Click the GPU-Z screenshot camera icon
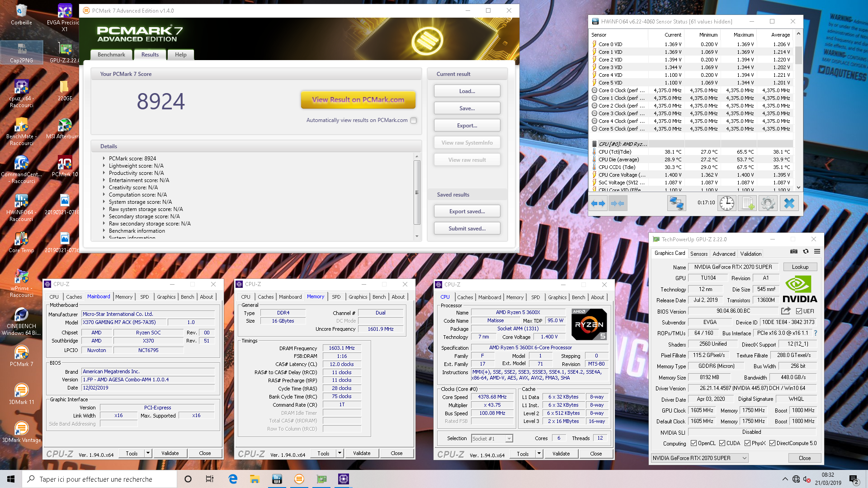 click(x=793, y=251)
